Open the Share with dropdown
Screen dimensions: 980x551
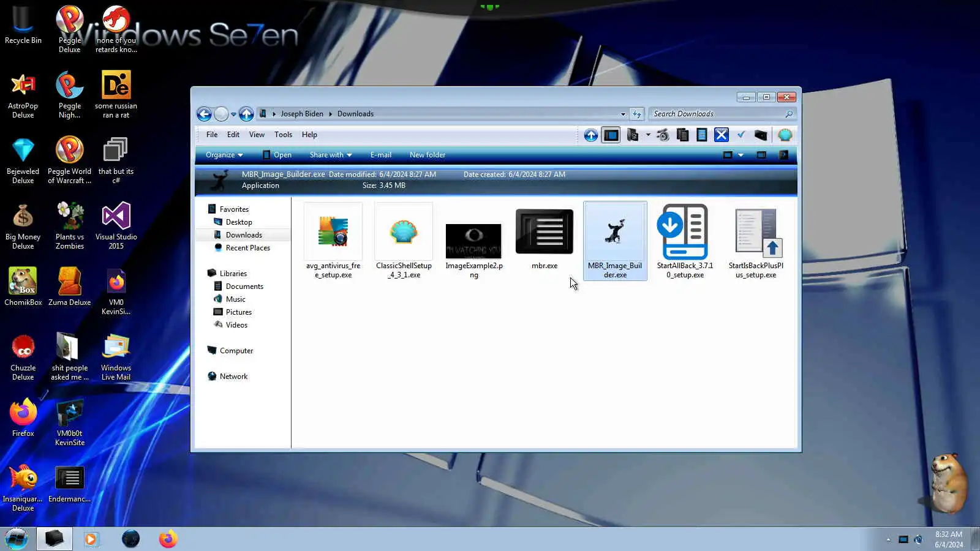point(331,155)
